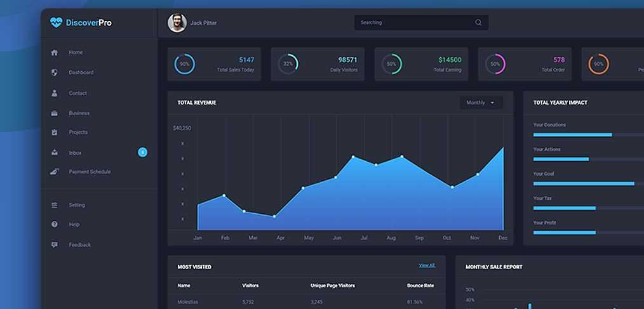The width and height of the screenshot is (644, 309).
Task: Click the 578 Total Order value
Action: [x=559, y=60]
